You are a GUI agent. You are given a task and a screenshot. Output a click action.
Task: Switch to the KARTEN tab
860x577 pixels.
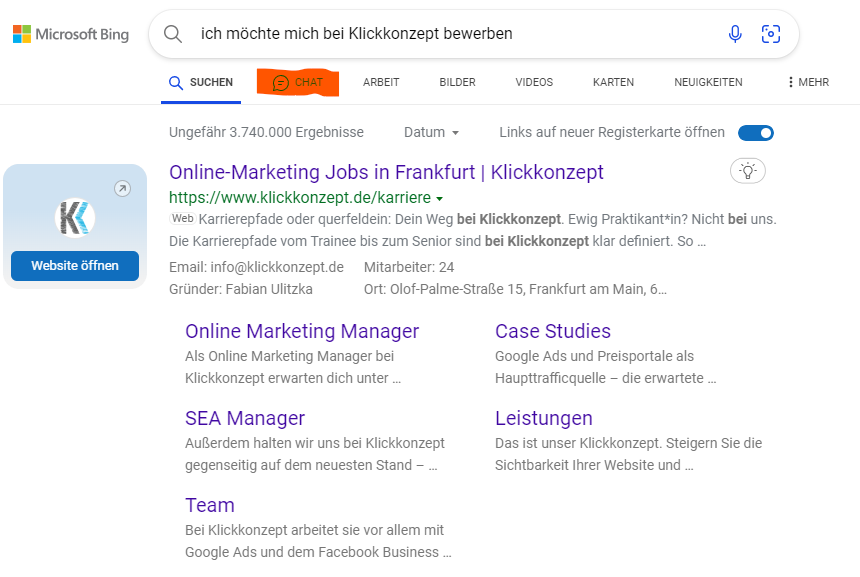(x=613, y=82)
